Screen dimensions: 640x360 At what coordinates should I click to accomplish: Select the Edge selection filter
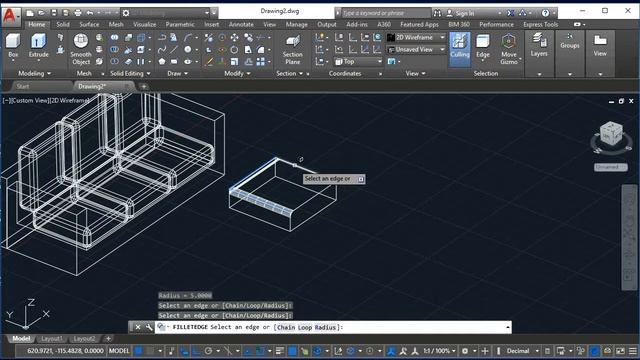click(482, 46)
